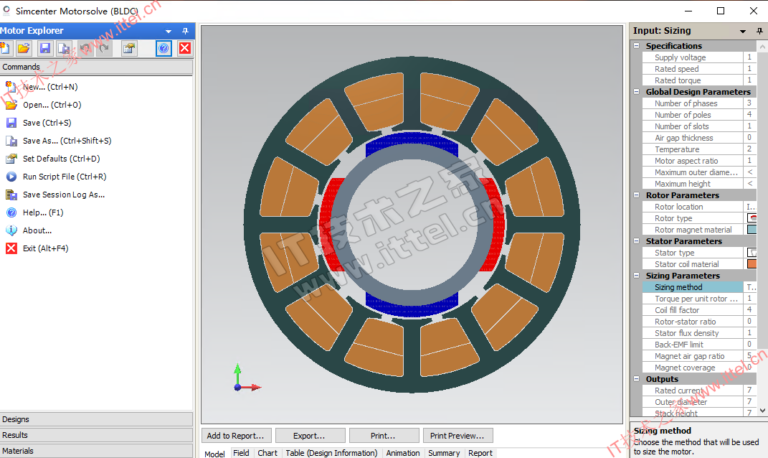Click the Open folder icon in toolbar
768x458 pixels.
(22, 49)
